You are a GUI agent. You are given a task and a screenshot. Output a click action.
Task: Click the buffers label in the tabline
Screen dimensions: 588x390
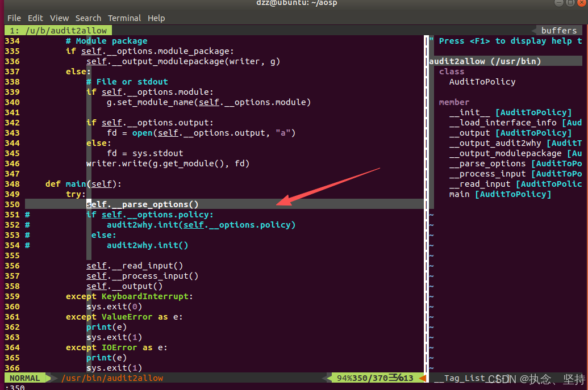coord(559,30)
